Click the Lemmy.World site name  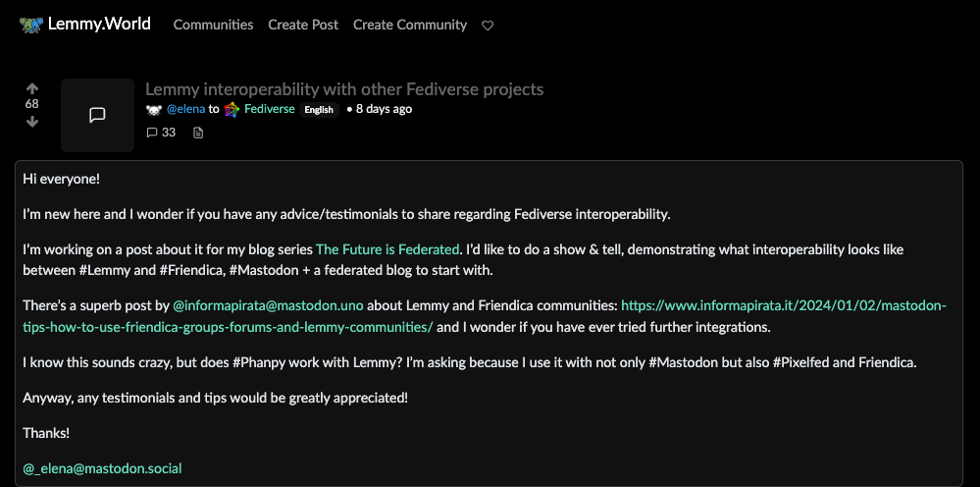pos(99,24)
